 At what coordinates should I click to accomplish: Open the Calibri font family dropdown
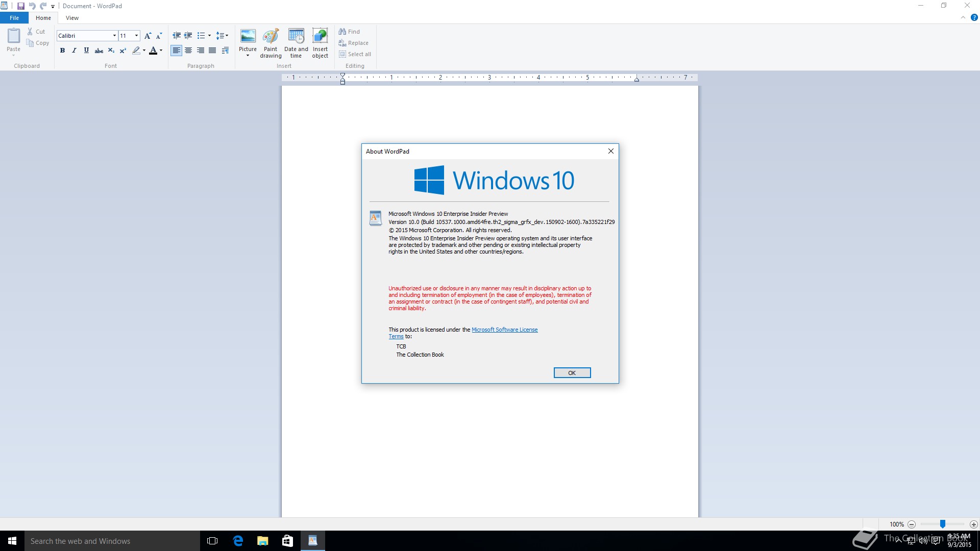pyautogui.click(x=114, y=36)
